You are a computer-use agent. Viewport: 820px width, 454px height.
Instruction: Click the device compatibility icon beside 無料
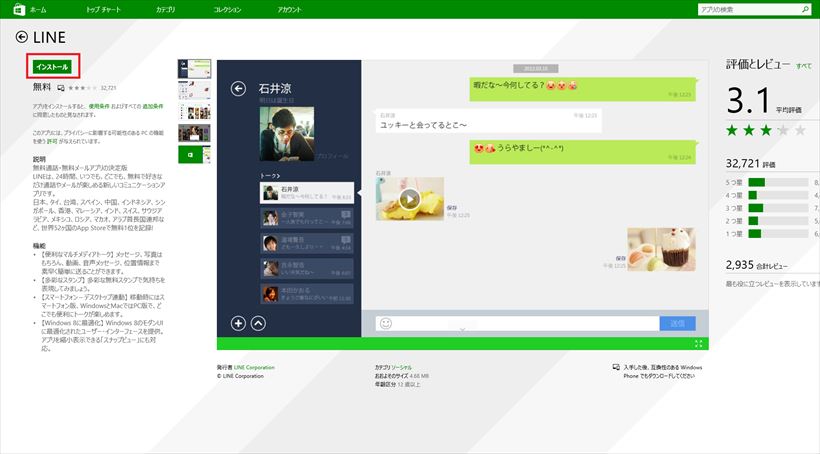61,88
